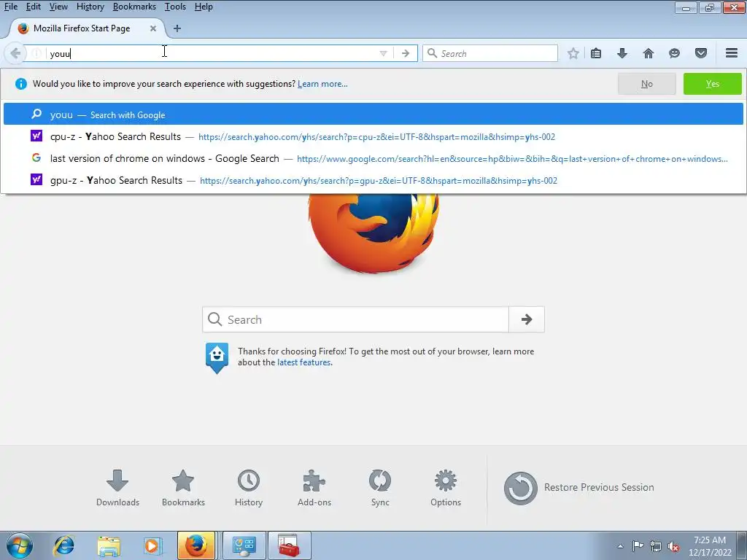747x560 pixels.
Task: Click the back arrow button
Action: 15,53
